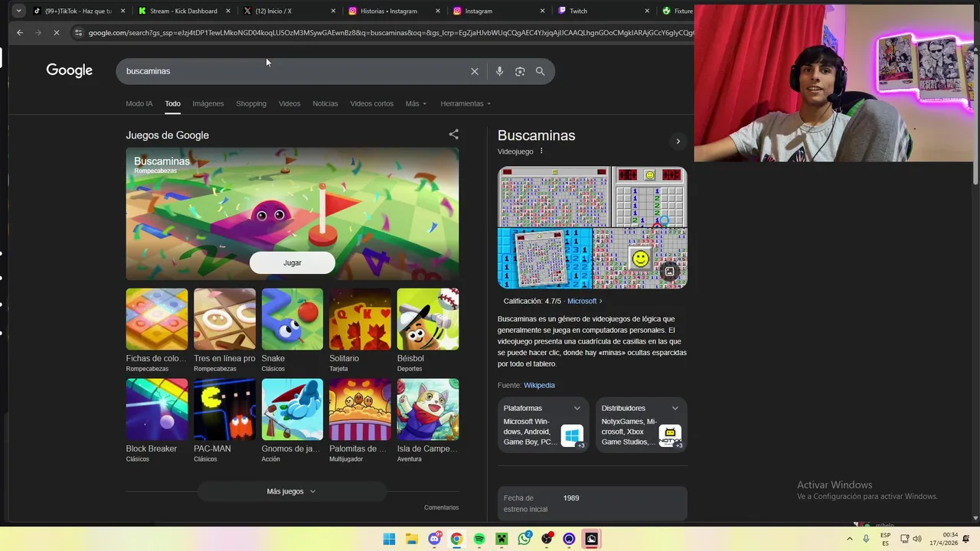Open File Explorer from the taskbar
Viewport: 980px width, 551px height.
(x=411, y=539)
